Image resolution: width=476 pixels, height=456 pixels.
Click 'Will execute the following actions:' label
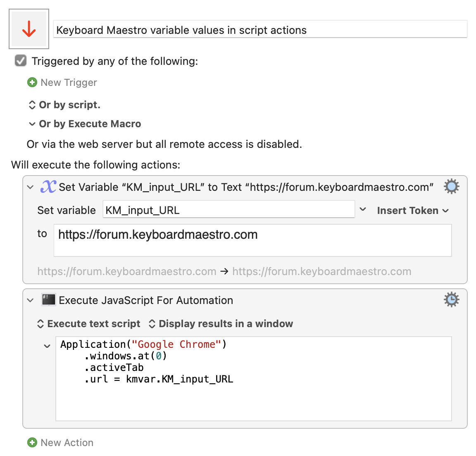(x=95, y=165)
